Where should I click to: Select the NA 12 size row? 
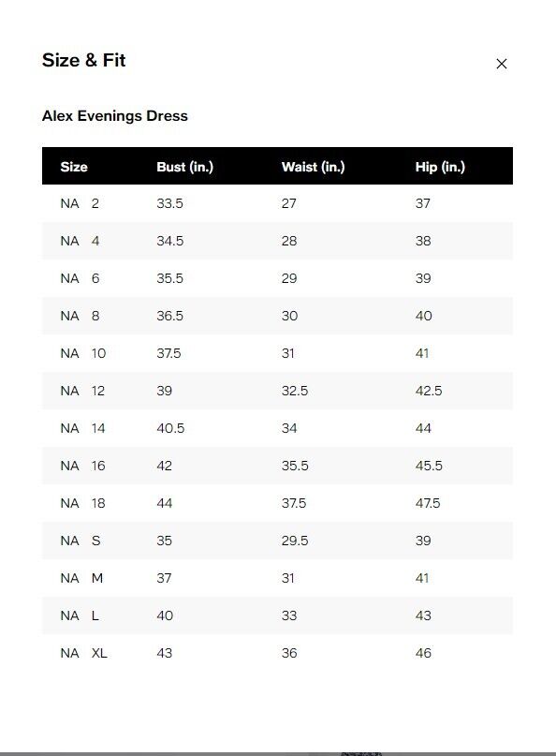pos(277,391)
